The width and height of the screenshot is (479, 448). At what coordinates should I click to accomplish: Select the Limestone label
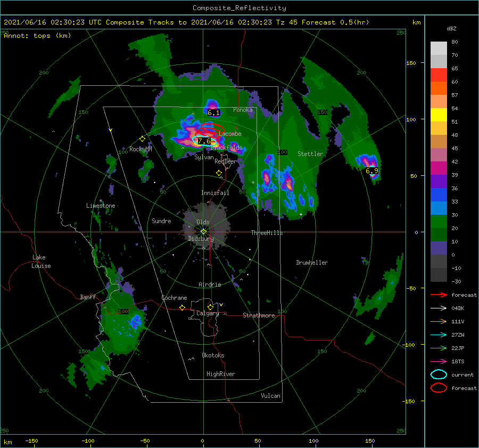(101, 206)
